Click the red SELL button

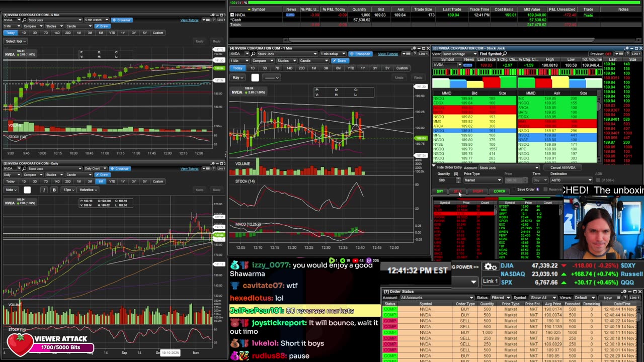(458, 191)
